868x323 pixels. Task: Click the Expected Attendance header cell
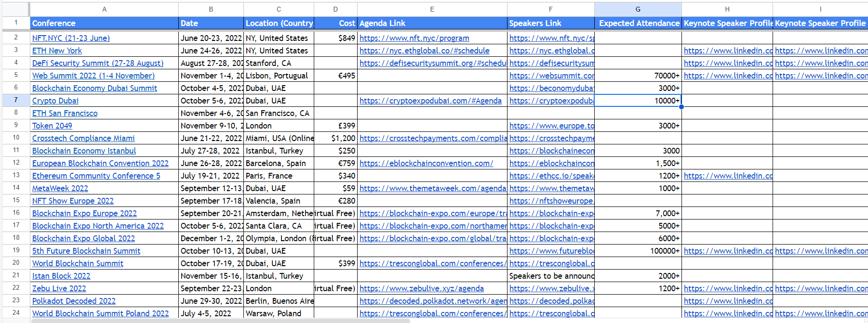pos(638,23)
